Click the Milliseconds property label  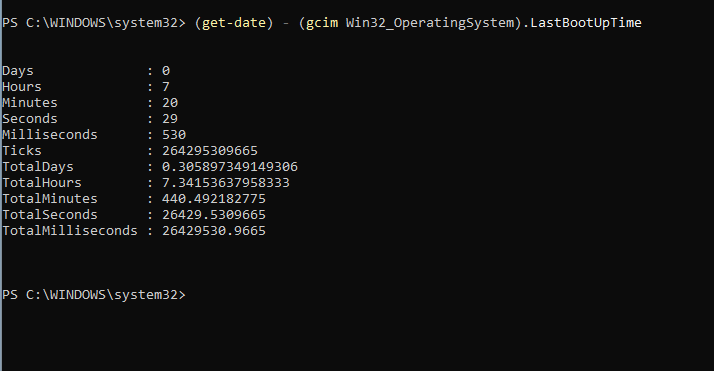coord(50,134)
